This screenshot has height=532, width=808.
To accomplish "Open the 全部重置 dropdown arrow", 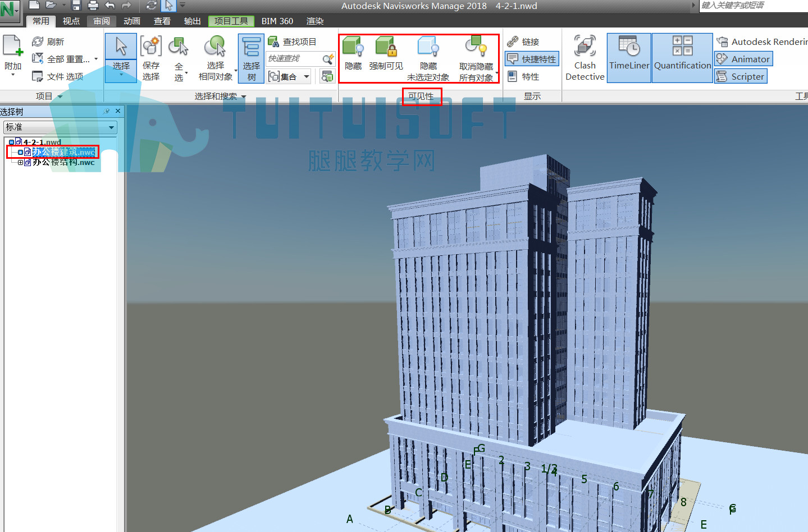I will point(96,59).
